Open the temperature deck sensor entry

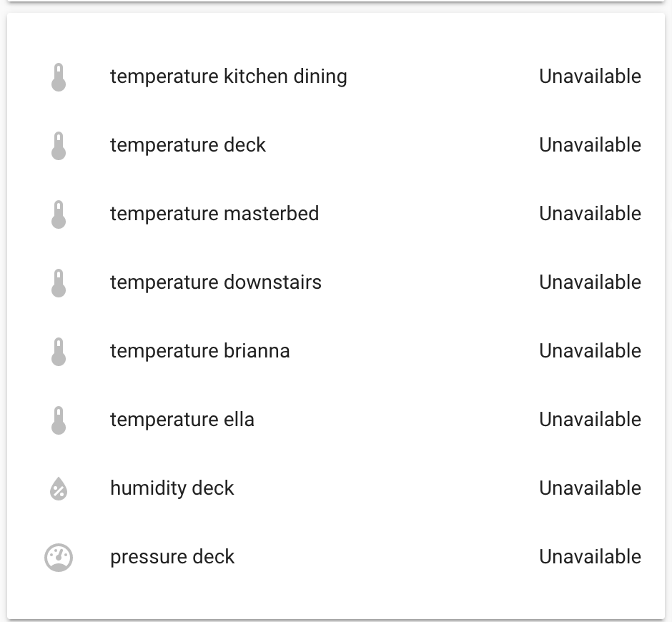tap(187, 145)
